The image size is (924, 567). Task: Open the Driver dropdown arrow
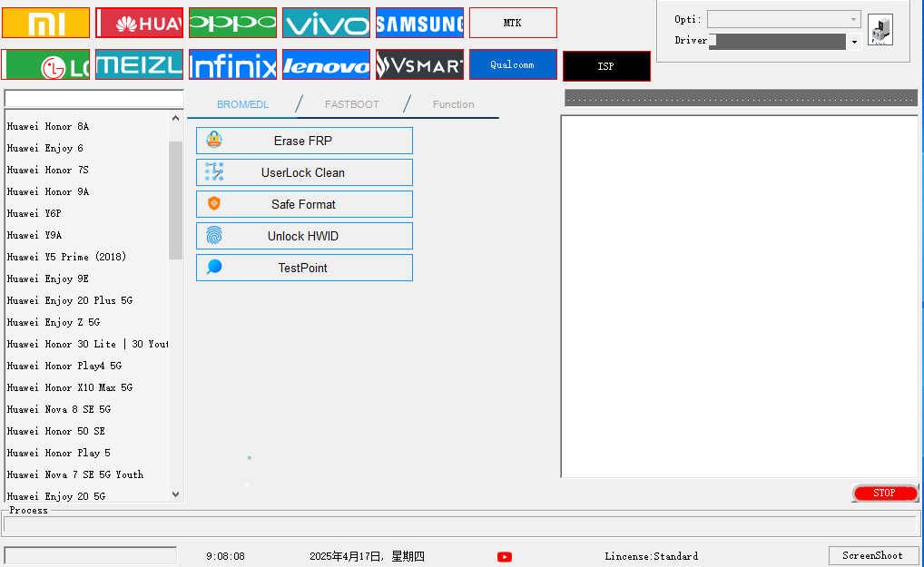tap(854, 42)
